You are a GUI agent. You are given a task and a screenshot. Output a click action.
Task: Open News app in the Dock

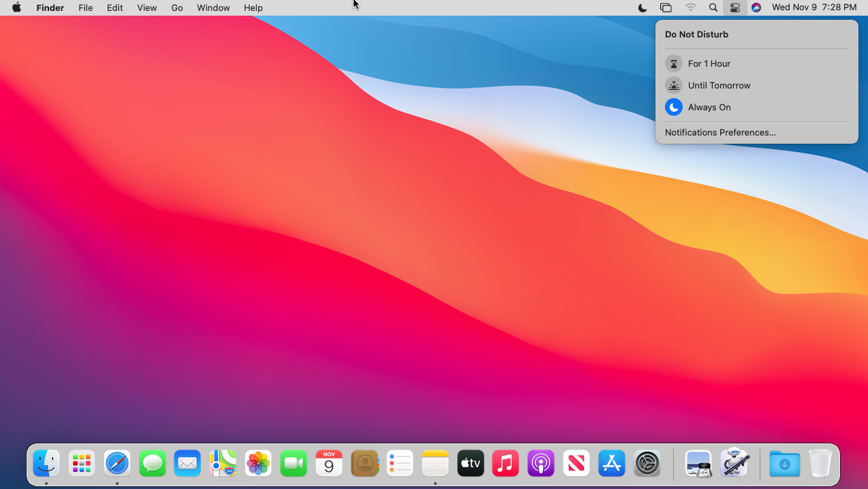(576, 464)
